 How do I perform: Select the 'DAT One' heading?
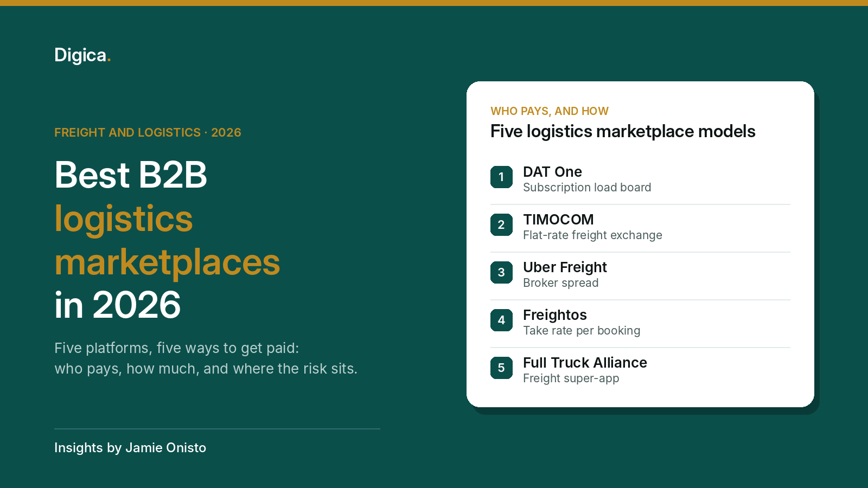(x=552, y=172)
